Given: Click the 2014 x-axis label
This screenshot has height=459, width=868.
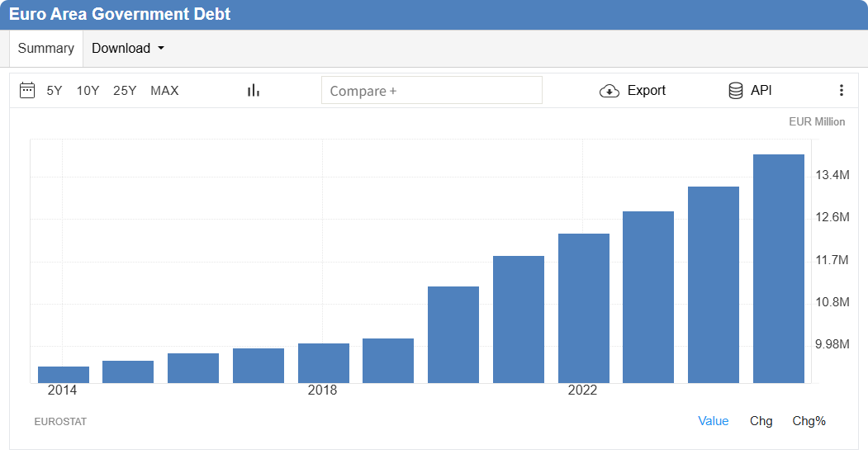Looking at the screenshot, I should 62,390.
